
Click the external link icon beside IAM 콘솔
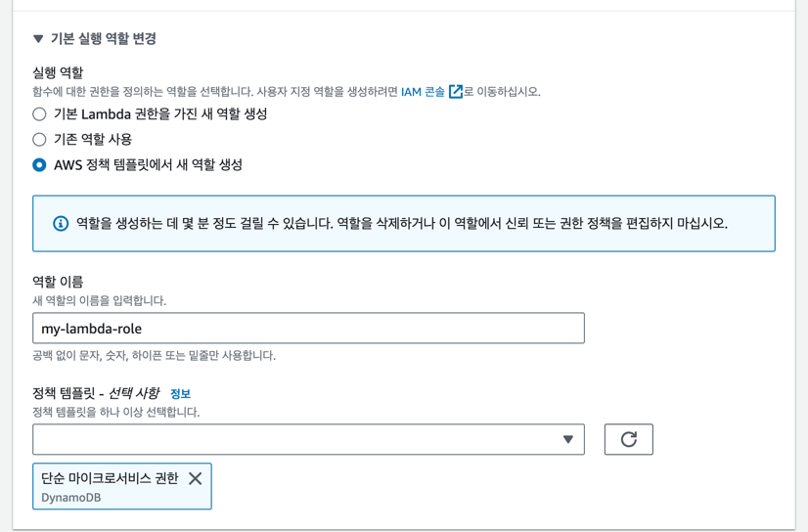456,92
